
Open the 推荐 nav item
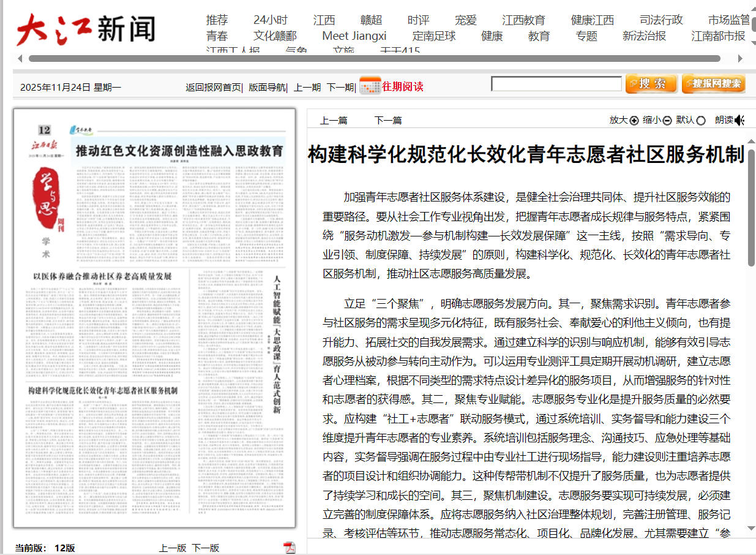(217, 20)
